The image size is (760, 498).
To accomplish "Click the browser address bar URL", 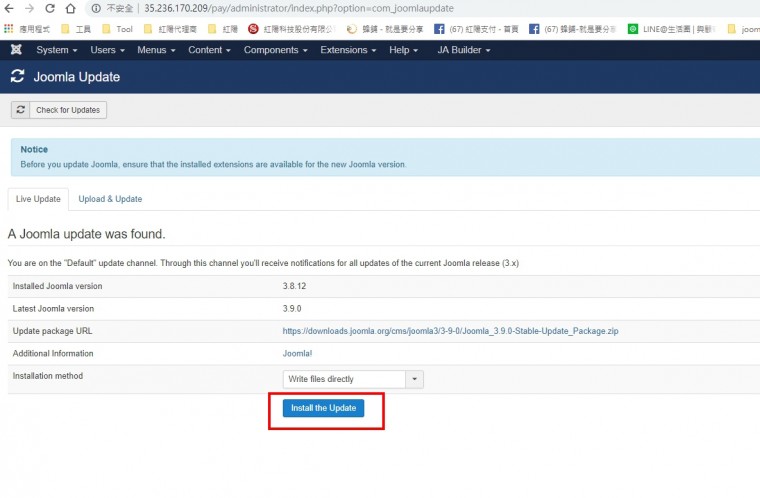I will click(299, 8).
